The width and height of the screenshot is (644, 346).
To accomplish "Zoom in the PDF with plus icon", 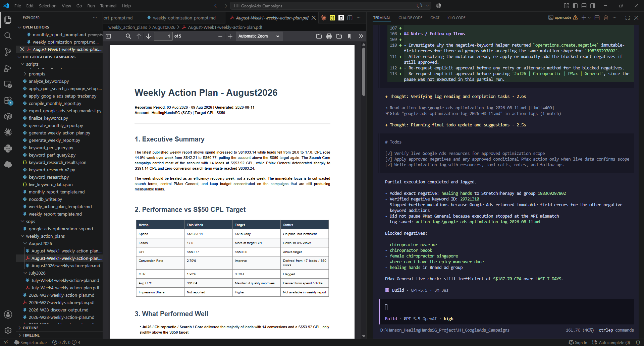I will tap(230, 36).
